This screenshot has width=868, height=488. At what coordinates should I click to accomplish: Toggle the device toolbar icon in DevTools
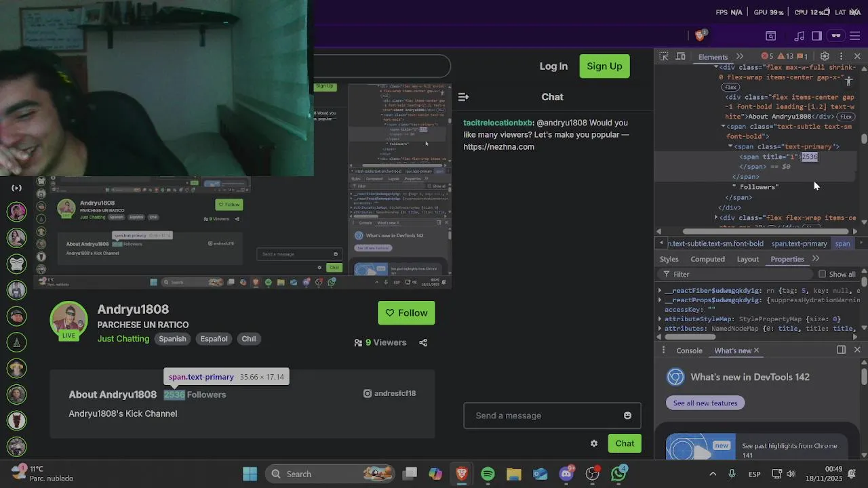(681, 56)
